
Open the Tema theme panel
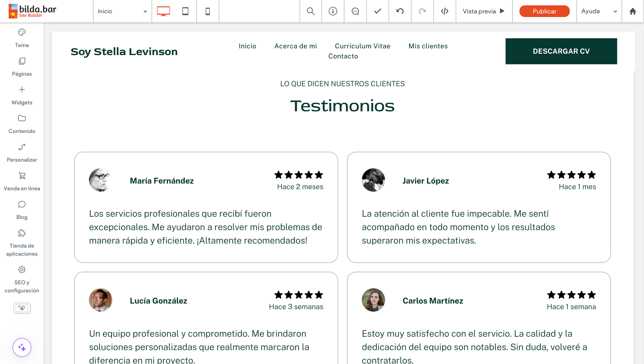[x=22, y=38]
